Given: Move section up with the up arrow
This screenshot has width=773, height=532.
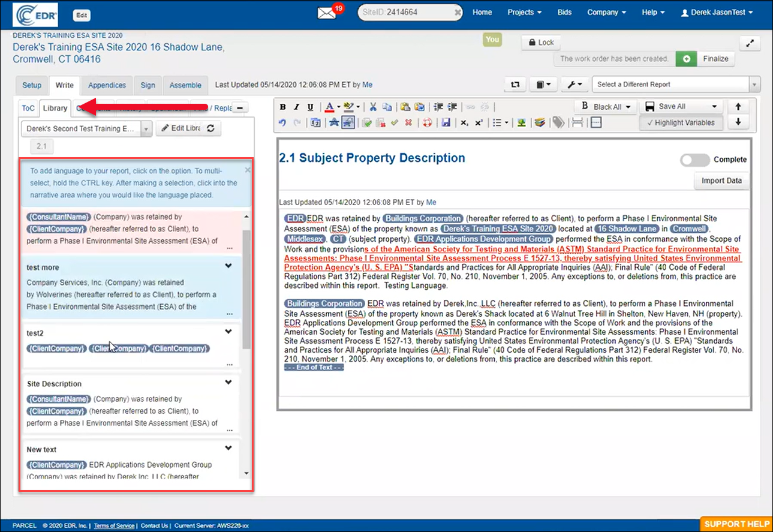Looking at the screenshot, I should click(738, 107).
